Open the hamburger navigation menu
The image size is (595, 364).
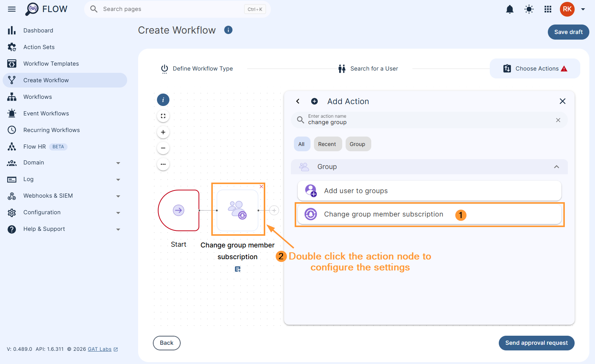pyautogui.click(x=12, y=9)
